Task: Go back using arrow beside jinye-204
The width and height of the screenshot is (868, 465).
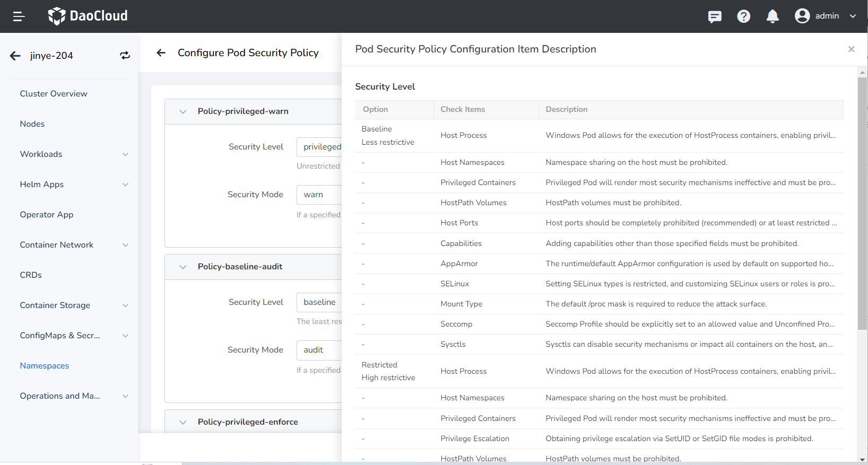Action: [x=15, y=56]
